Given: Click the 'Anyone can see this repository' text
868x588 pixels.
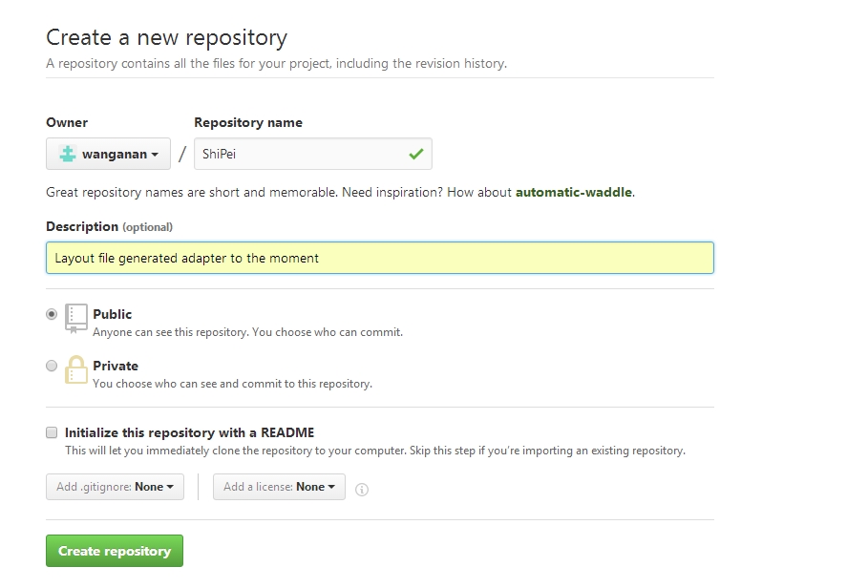Looking at the screenshot, I should pyautogui.click(x=247, y=332).
